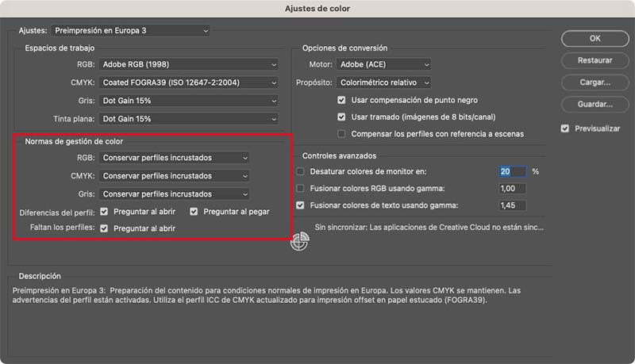635x364 pixels.
Task: Open the Motor Adobe (ACE) dropdown
Action: pos(383,64)
